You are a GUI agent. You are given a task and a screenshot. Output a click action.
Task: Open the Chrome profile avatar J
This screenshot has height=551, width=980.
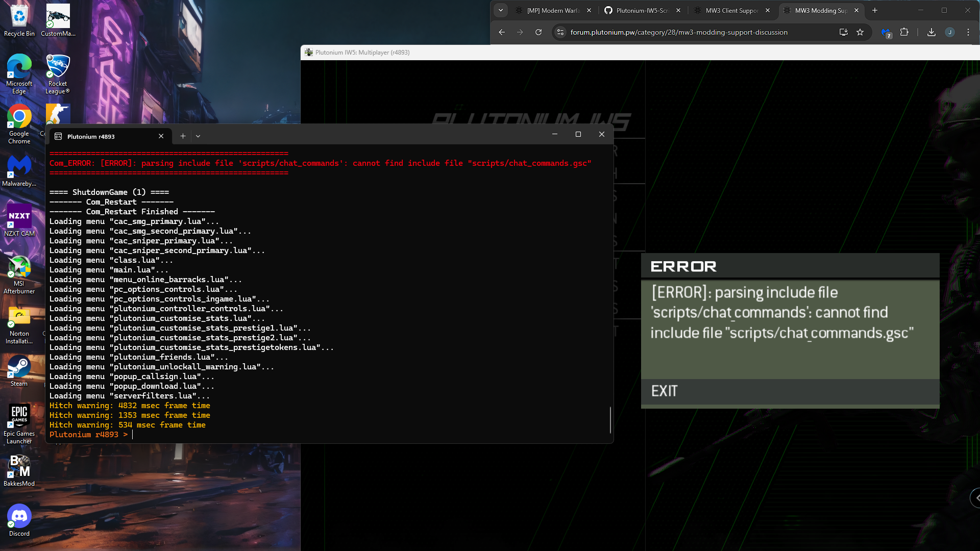pyautogui.click(x=950, y=32)
